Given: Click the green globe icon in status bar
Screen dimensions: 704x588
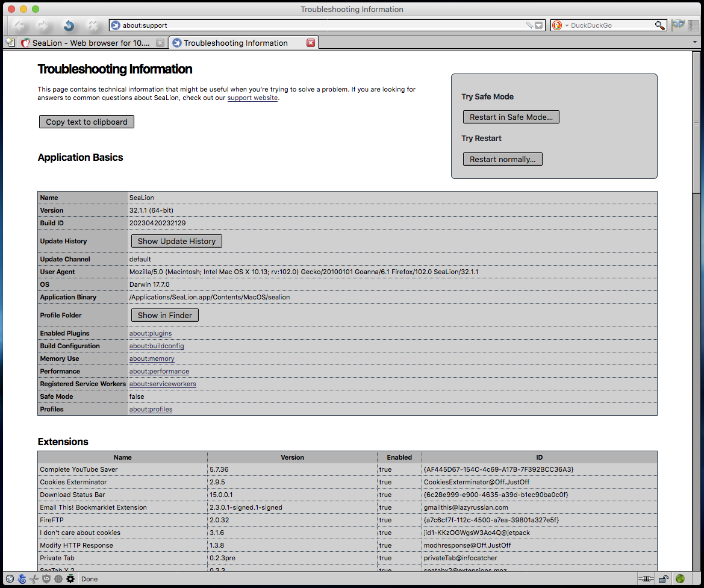Looking at the screenshot, I should pyautogui.click(x=680, y=578).
